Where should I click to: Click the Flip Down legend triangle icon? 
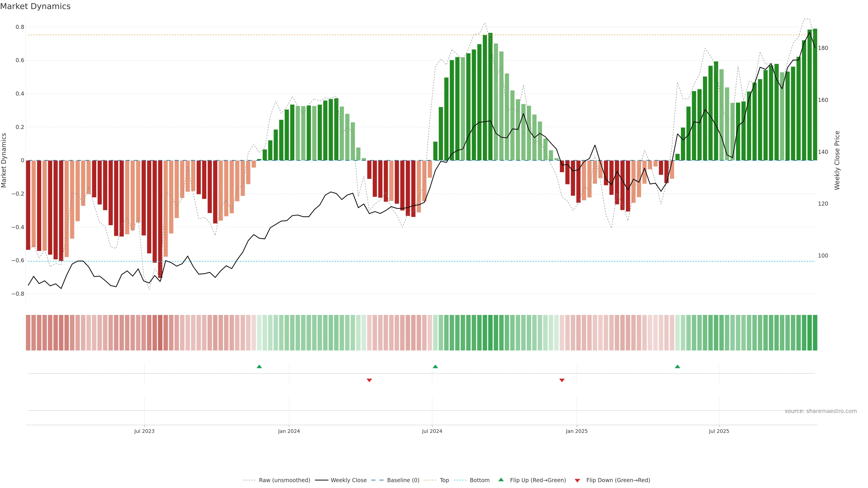[x=577, y=481]
